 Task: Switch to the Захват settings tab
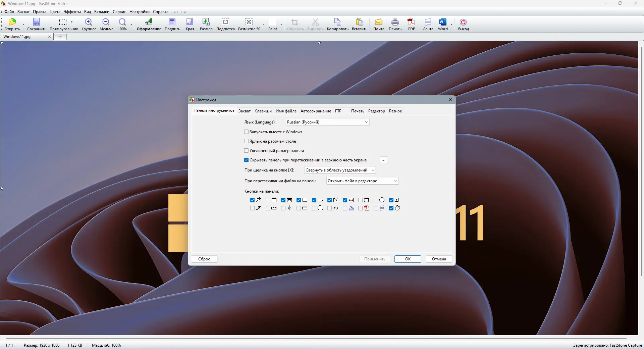click(x=245, y=111)
